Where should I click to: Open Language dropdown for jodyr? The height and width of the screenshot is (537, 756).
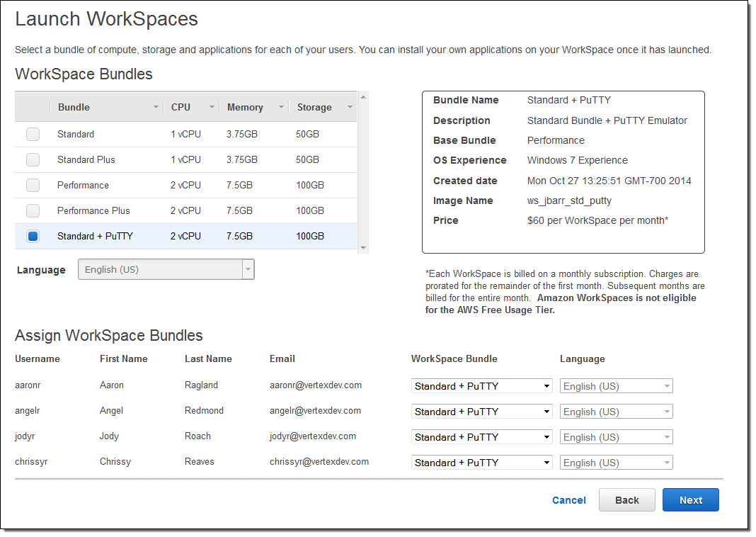[616, 437]
